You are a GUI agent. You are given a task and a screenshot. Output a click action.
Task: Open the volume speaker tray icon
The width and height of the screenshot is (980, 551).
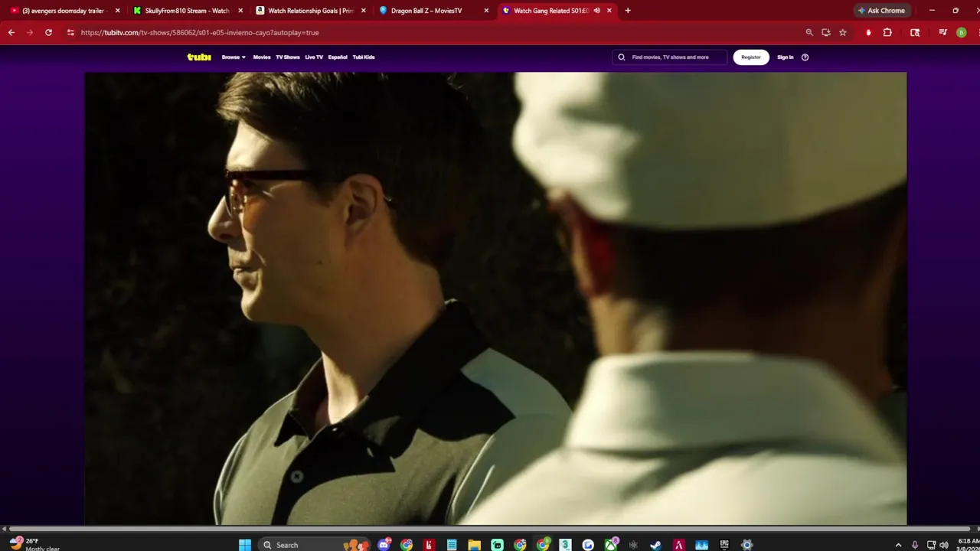(x=944, y=545)
